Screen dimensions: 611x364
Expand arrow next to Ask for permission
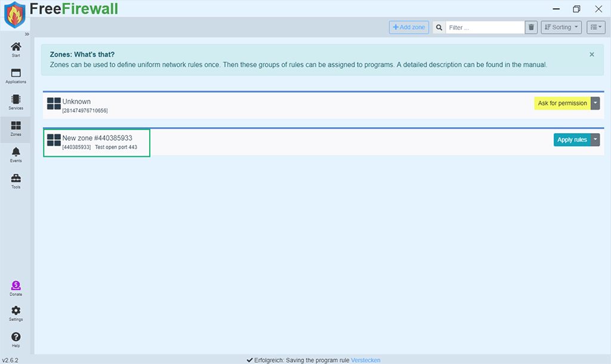(595, 103)
